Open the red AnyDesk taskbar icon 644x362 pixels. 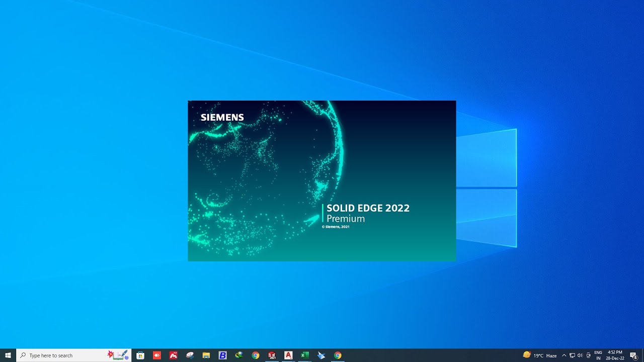pos(157,355)
